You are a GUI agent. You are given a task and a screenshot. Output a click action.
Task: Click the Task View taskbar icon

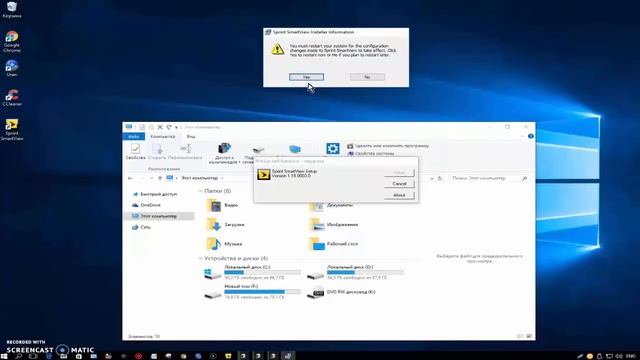[x=33, y=356]
